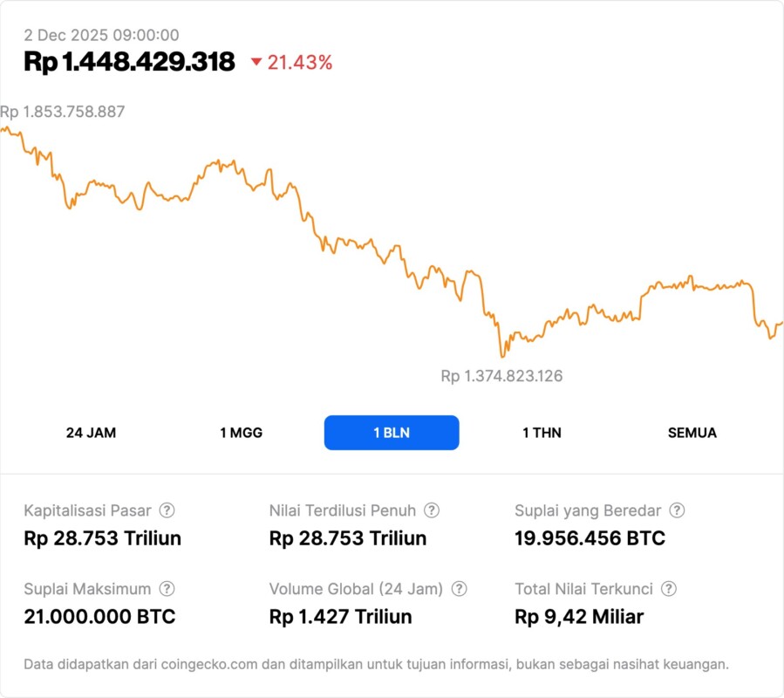784x698 pixels.
Task: Click the Rp 1.374.823.126 low label
Action: 501,376
